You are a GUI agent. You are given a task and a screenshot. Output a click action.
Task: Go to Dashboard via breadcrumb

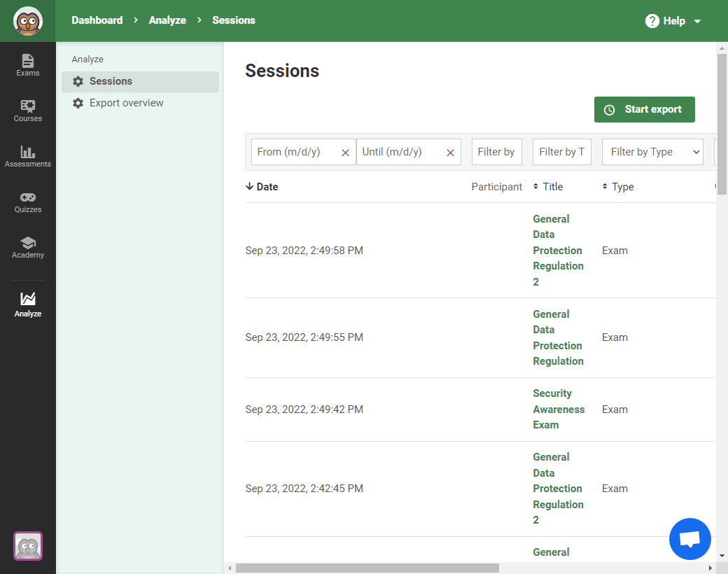(x=97, y=20)
